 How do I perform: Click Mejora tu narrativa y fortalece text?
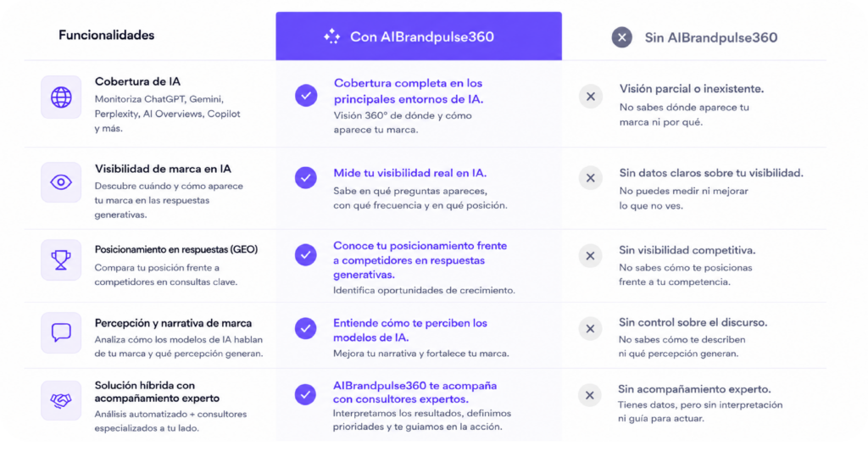pos(420,354)
